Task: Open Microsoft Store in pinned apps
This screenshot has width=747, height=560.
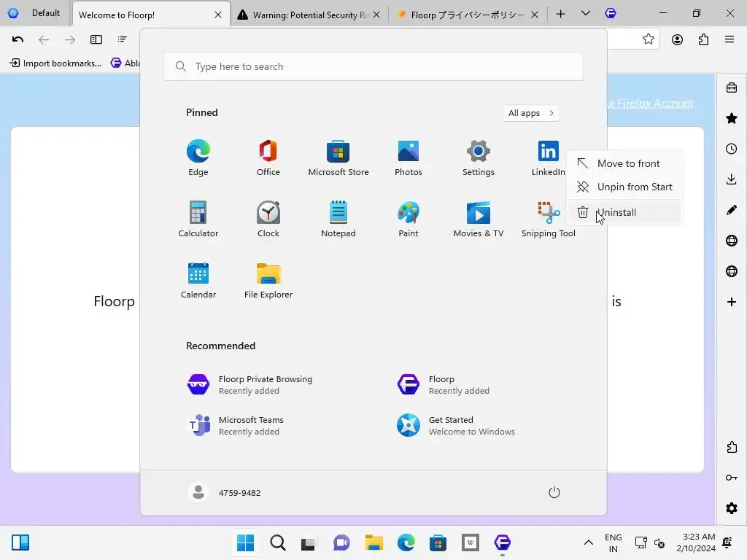Action: (338, 158)
